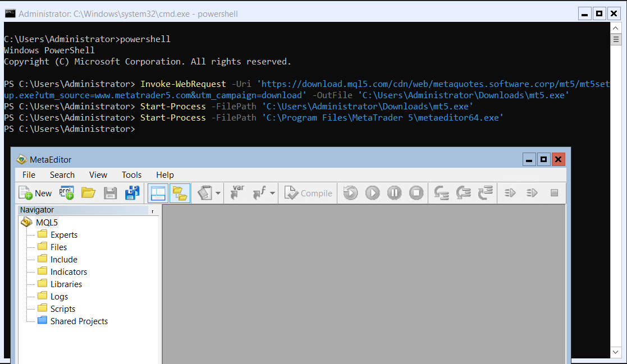Open the Search menu
Screen dimensions: 627x364
tap(62, 174)
